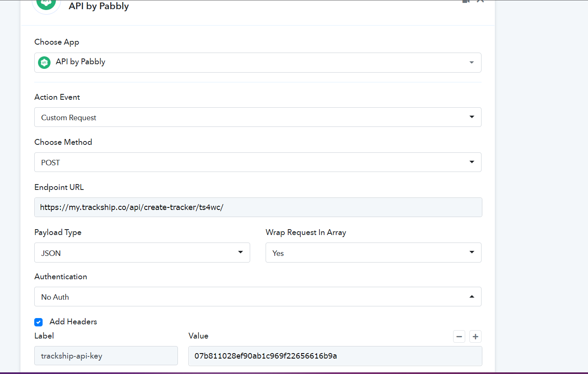588x374 pixels.
Task: Open the Wrap Request In Array dropdown
Action: click(x=373, y=253)
